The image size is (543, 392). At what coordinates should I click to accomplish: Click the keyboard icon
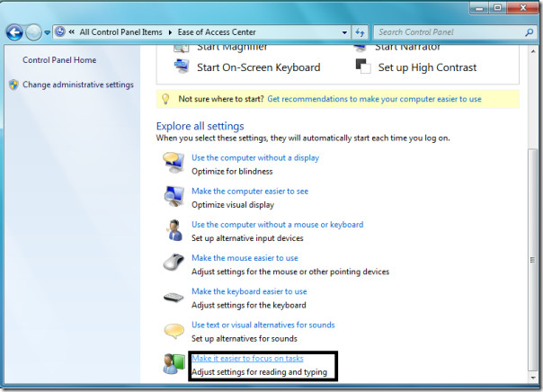coord(174,297)
